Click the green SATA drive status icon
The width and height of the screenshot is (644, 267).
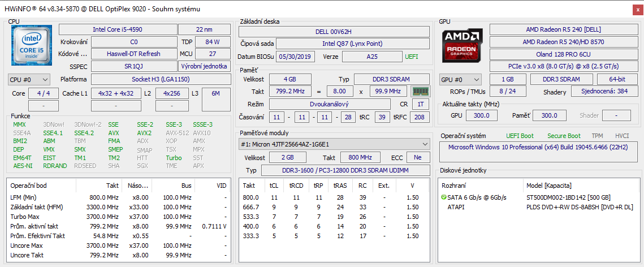coord(444,197)
